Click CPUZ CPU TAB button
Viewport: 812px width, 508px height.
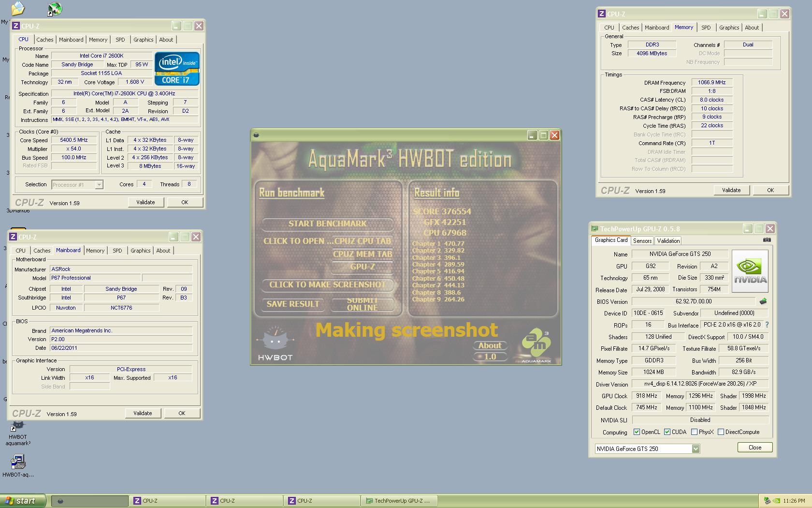[x=362, y=241]
